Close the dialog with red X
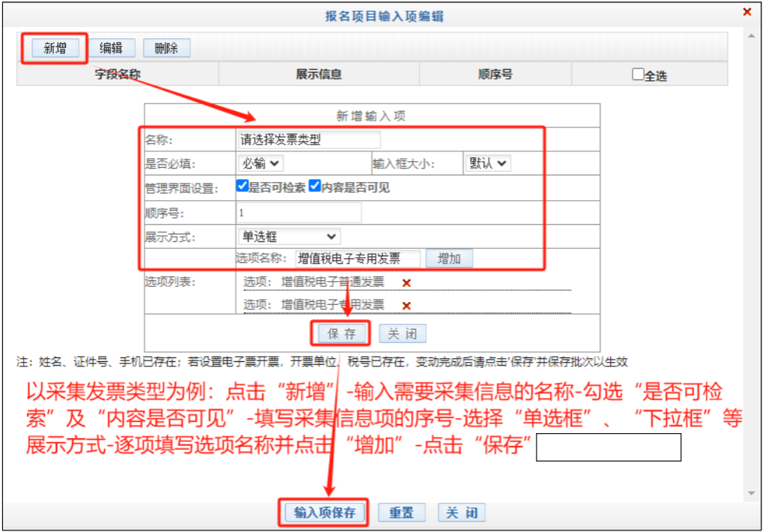763x532 pixels. coord(747,12)
